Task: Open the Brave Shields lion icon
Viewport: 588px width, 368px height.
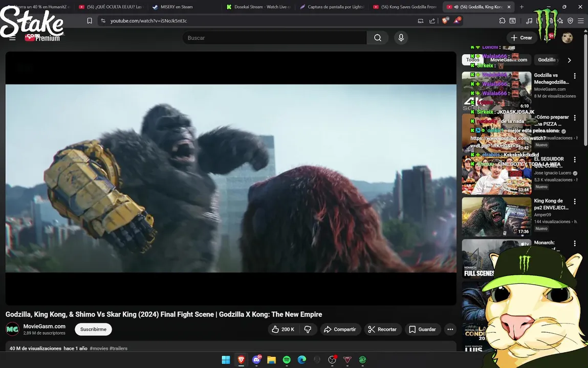Action: pos(445,20)
